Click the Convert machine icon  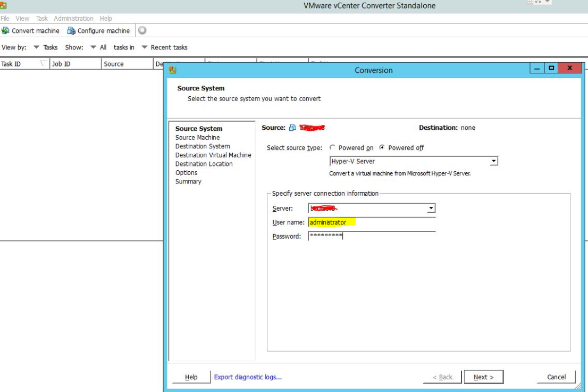click(5, 30)
